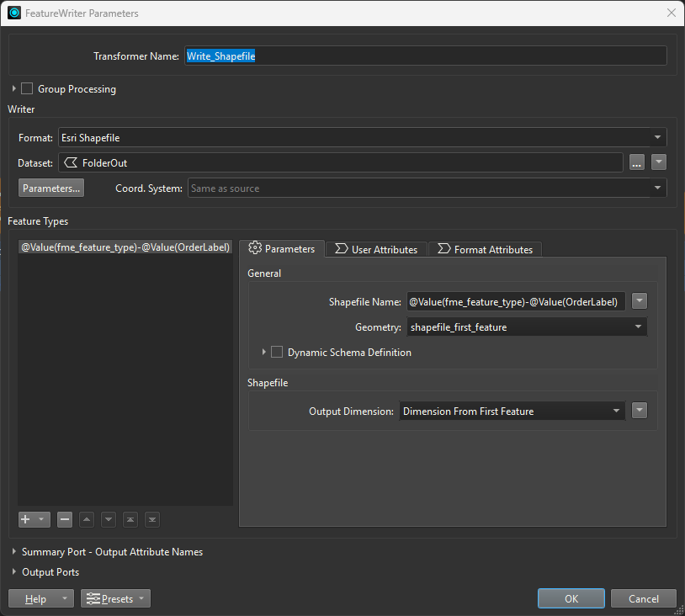Switch to the User Attributes tab
Viewport: 685px width, 616px height.
[376, 249]
